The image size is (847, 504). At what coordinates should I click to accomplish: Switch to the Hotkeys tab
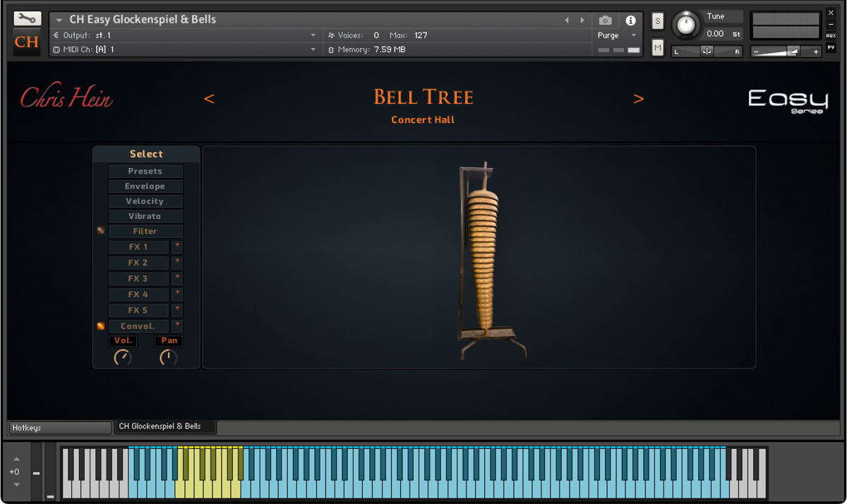[x=59, y=428]
